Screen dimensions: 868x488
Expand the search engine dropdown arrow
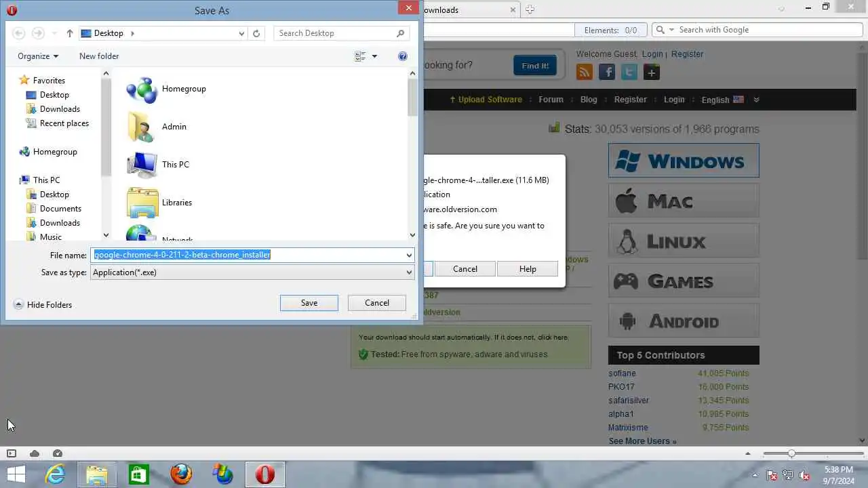coord(672,30)
